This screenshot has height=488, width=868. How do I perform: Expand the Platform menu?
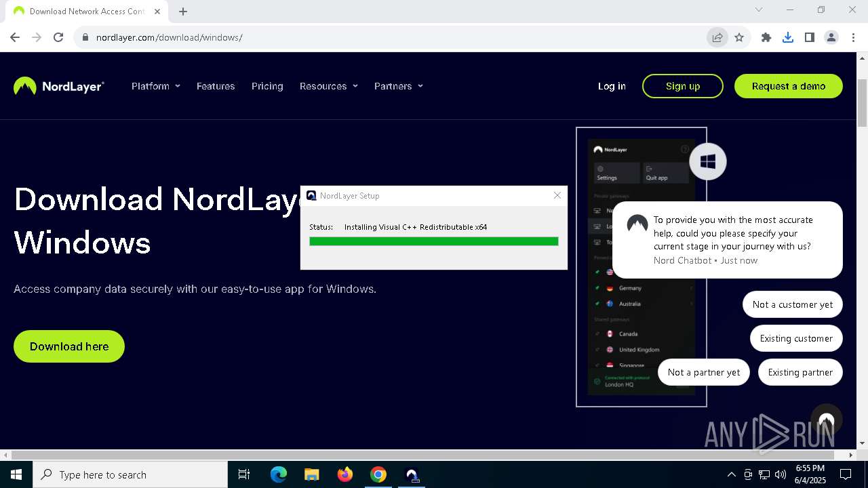click(156, 86)
